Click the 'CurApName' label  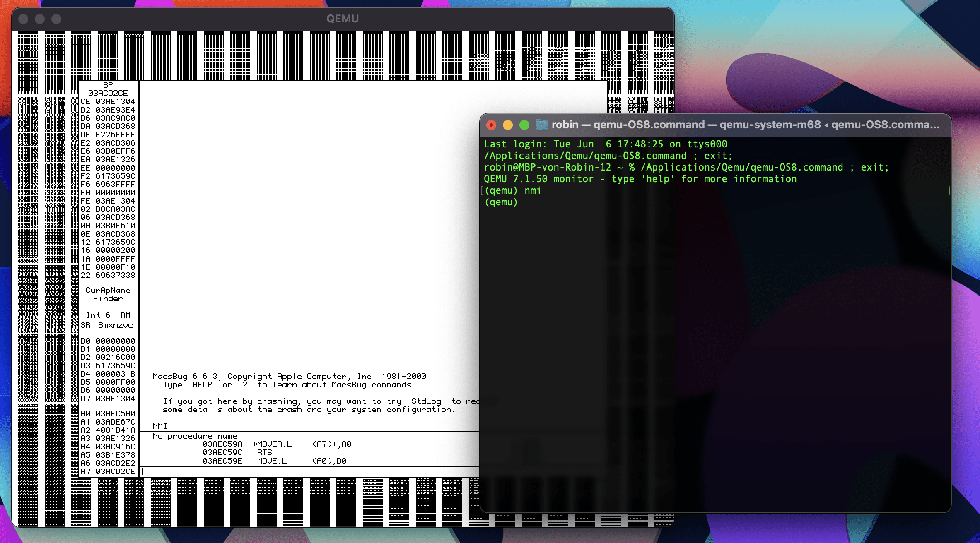pyautogui.click(x=108, y=291)
